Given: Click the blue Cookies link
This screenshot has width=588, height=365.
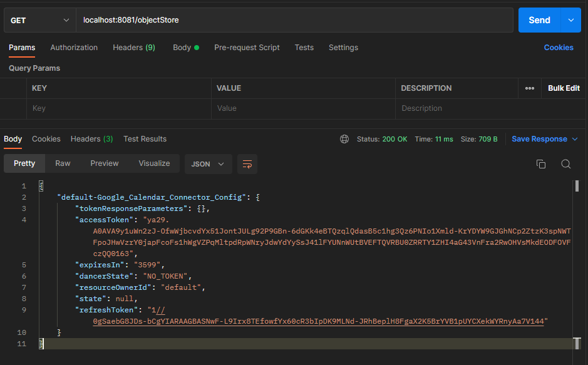Looking at the screenshot, I should (x=559, y=48).
